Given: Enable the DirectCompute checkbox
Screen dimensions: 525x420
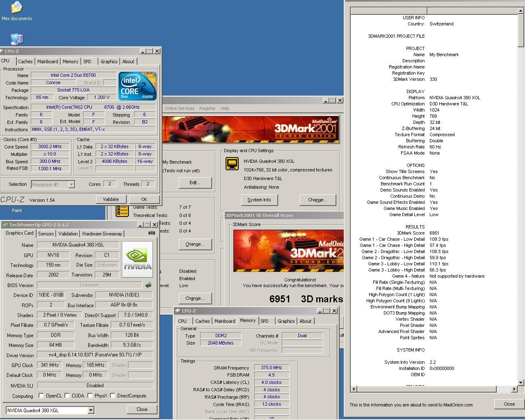Looking at the screenshot, I should [x=112, y=396].
